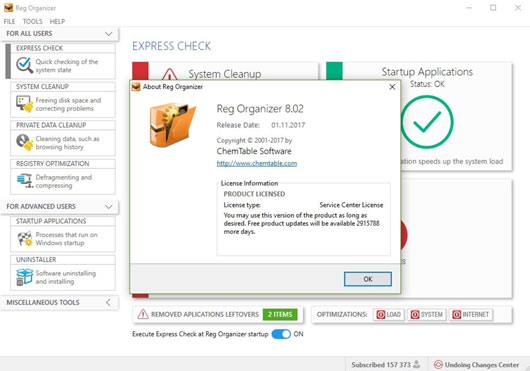Screen dimensions: 530x371
Task: Click the Private Data Cleanup icon
Action: pyautogui.click(x=25, y=142)
